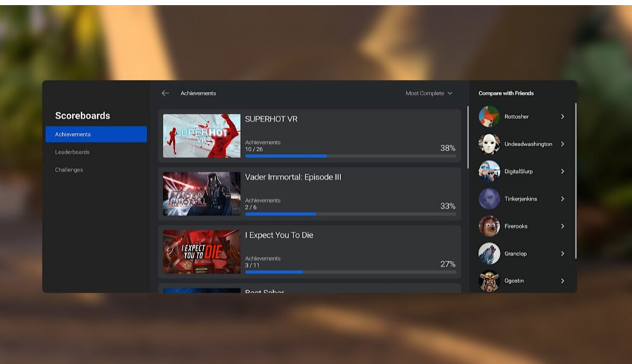
Task: Open Tinkerjenkins' purple avatar
Action: pyautogui.click(x=489, y=199)
